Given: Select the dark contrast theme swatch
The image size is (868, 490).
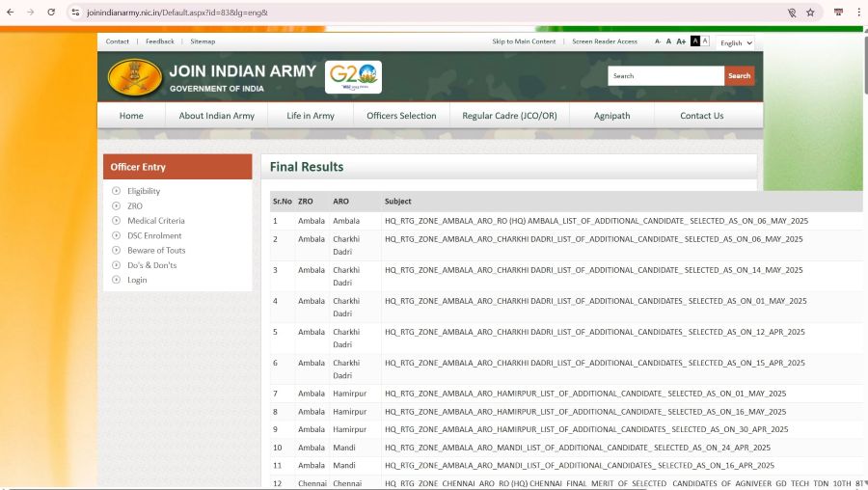Looking at the screenshot, I should (695, 41).
